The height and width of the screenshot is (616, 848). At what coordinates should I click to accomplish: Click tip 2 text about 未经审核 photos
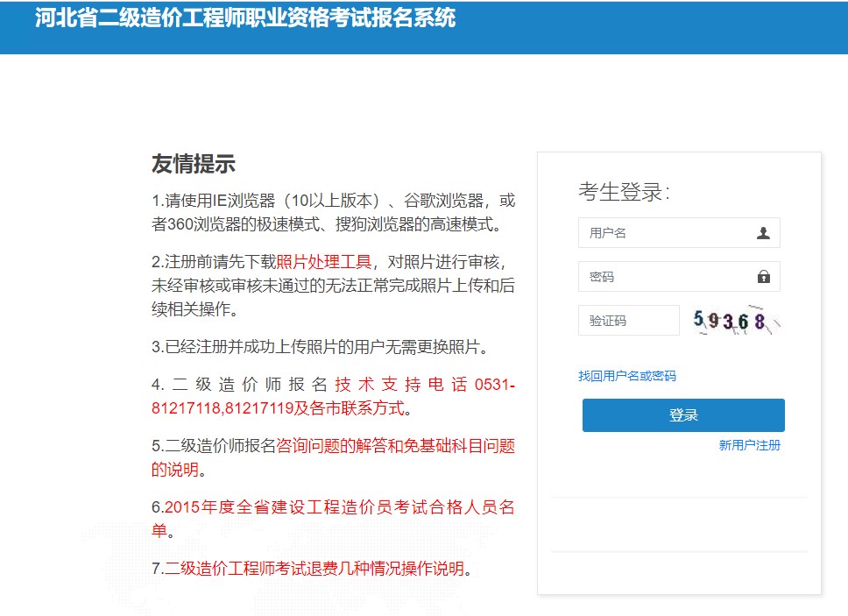coord(333,286)
